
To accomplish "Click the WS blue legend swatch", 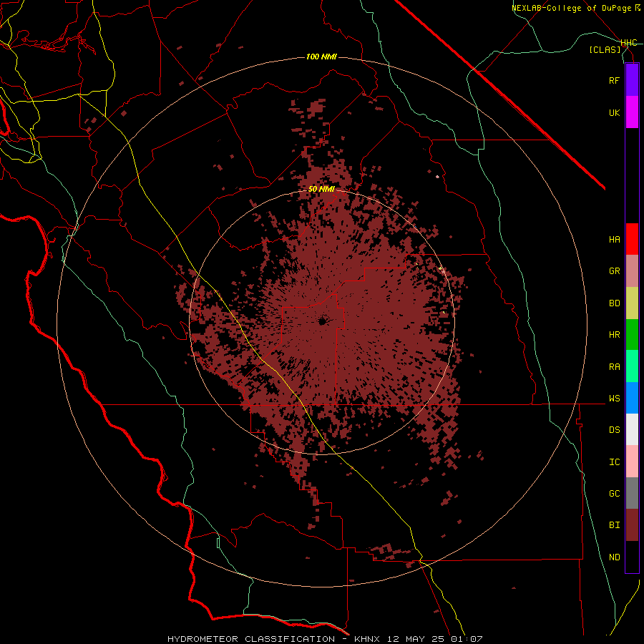I will pyautogui.click(x=632, y=398).
